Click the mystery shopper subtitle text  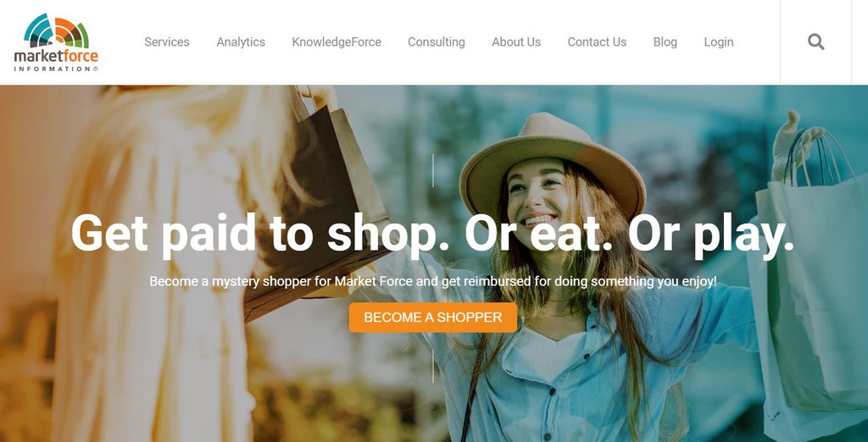pos(433,282)
